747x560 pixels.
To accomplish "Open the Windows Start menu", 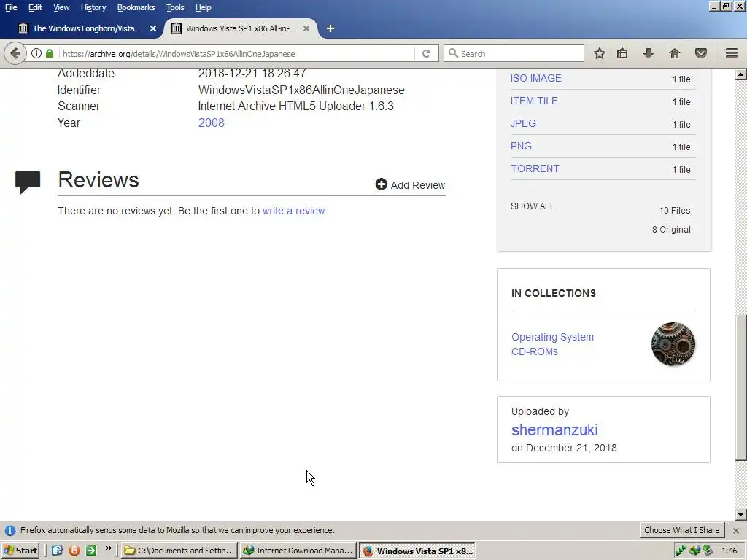I will click(x=20, y=551).
